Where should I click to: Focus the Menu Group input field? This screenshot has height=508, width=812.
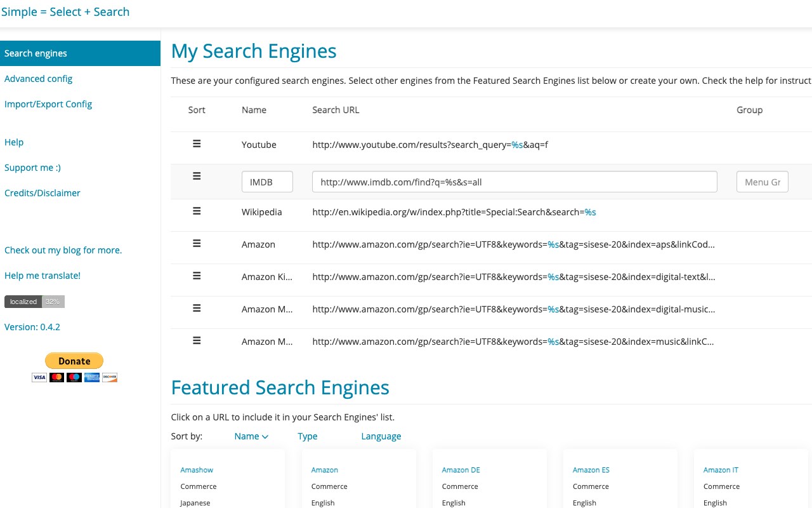(x=762, y=182)
